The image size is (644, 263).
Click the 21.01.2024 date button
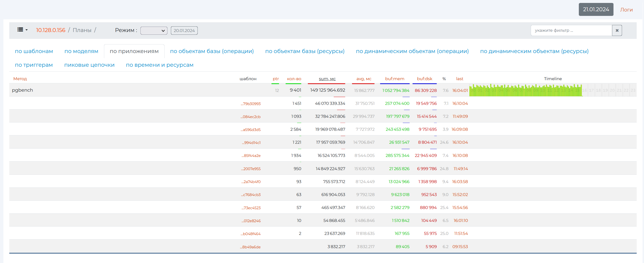click(596, 10)
